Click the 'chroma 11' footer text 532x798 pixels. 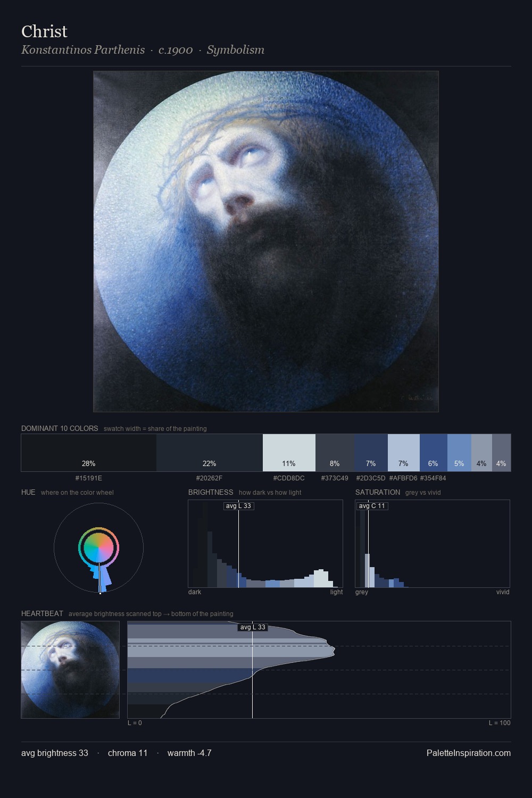coord(128,753)
